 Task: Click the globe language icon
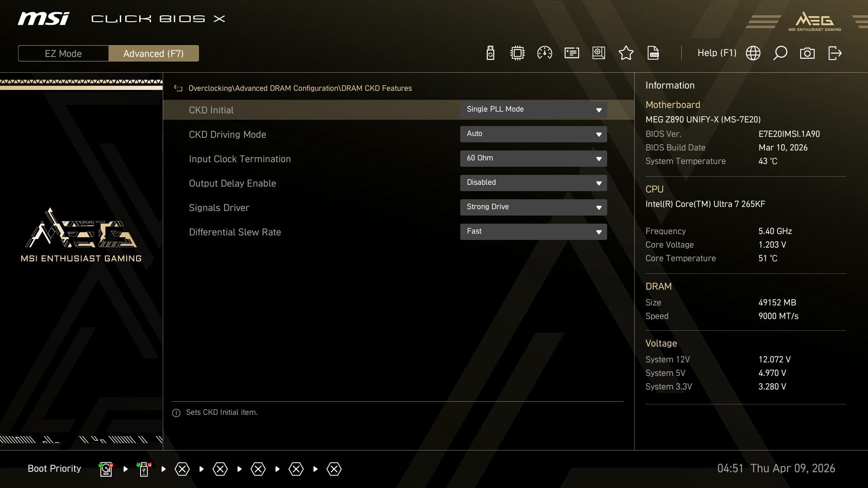point(753,53)
